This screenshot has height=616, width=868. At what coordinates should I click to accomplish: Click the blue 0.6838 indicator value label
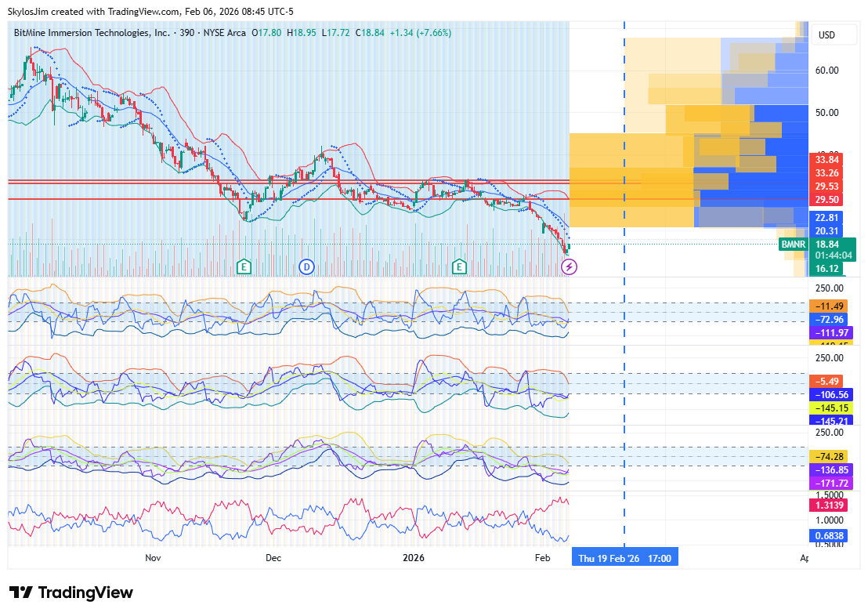click(827, 535)
